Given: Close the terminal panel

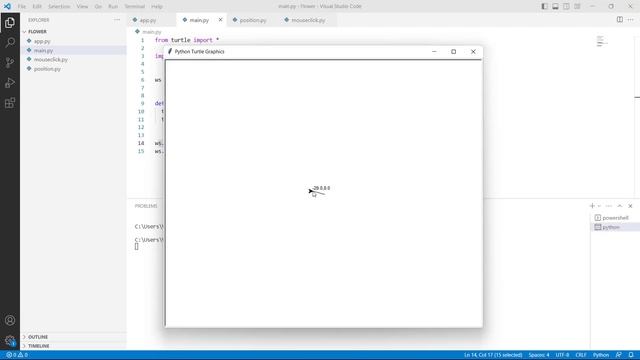Looking at the screenshot, I should tap(631, 206).
